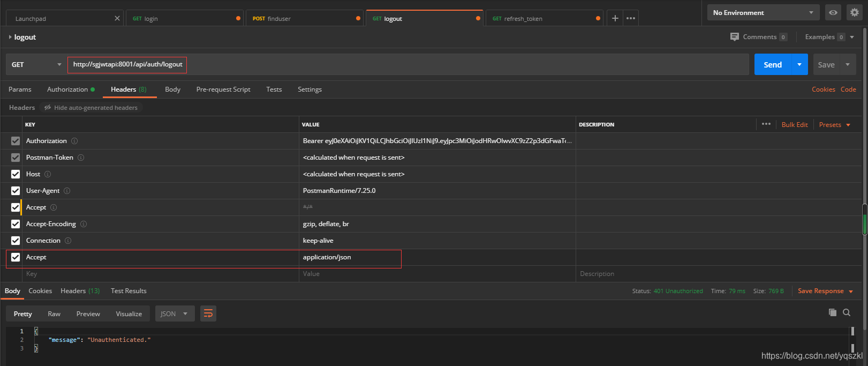
Task: Open the JSON format dropdown
Action: [174, 313]
